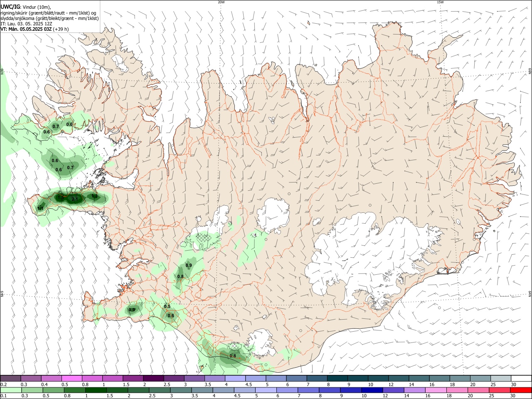The image size is (532, 399).
Task: Click the 0.8 value just below the 0.9 label
Action: (x=180, y=276)
